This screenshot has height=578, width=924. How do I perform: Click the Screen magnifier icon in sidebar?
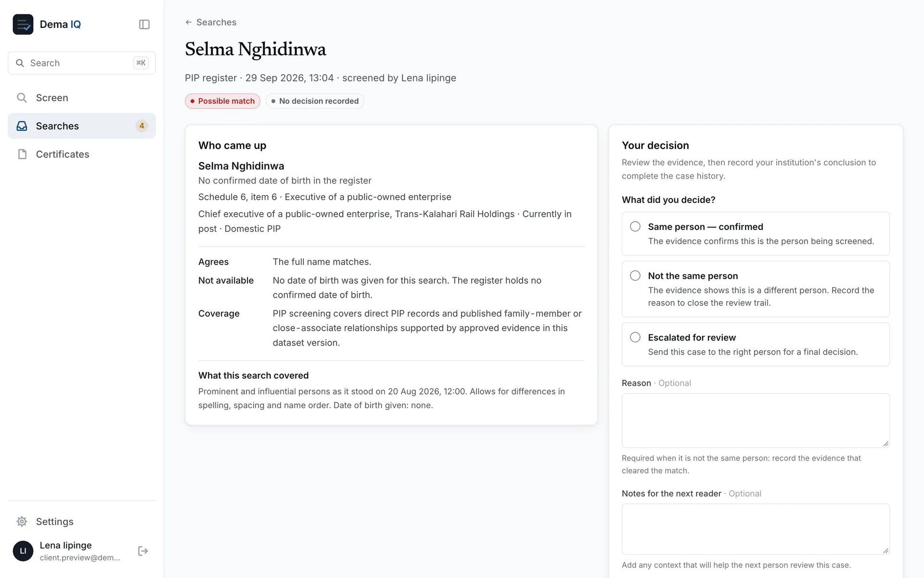22,98
